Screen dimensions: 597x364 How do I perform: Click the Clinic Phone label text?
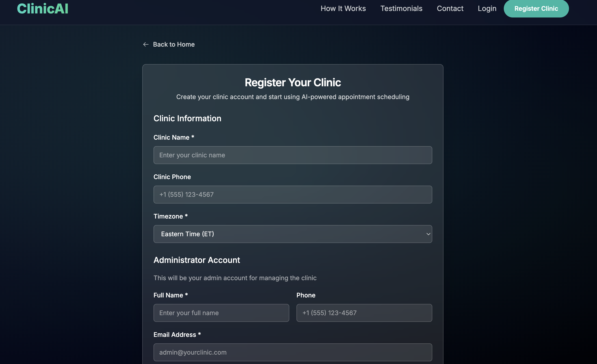[172, 177]
